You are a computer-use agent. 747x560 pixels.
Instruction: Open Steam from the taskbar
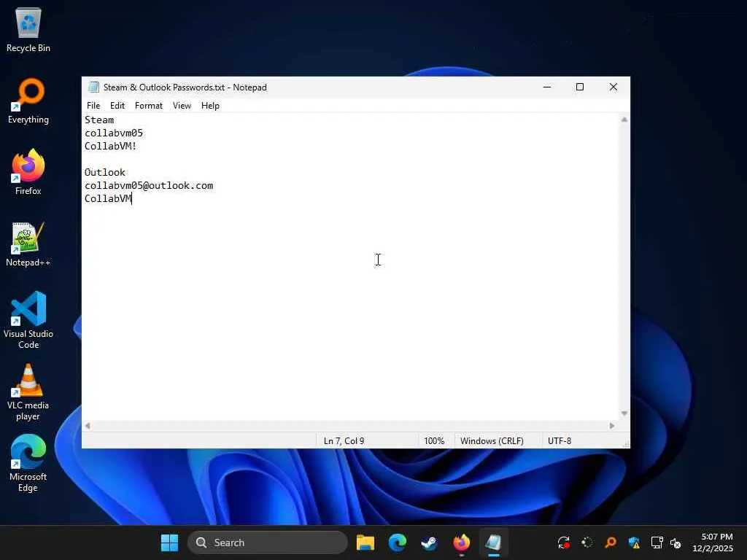[429, 542]
